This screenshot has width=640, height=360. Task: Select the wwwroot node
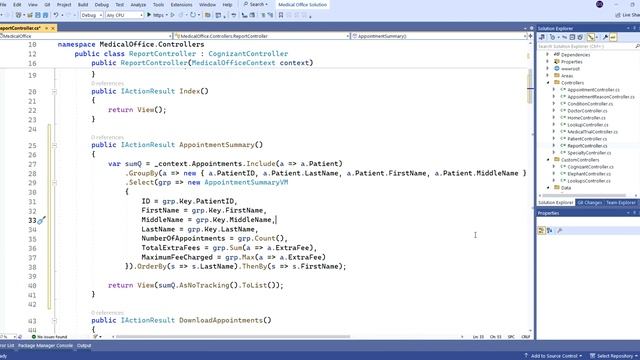click(570, 69)
